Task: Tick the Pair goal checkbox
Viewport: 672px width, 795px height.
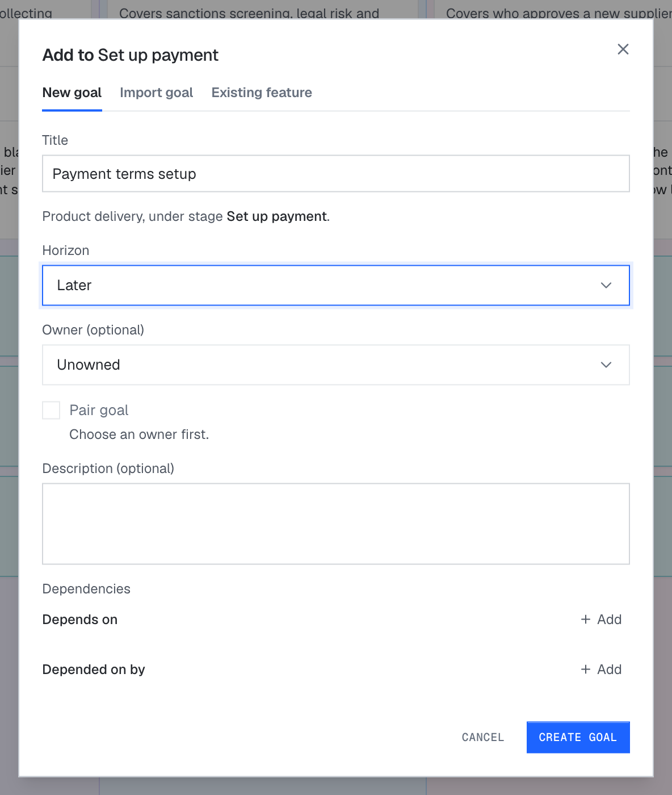Action: click(51, 410)
